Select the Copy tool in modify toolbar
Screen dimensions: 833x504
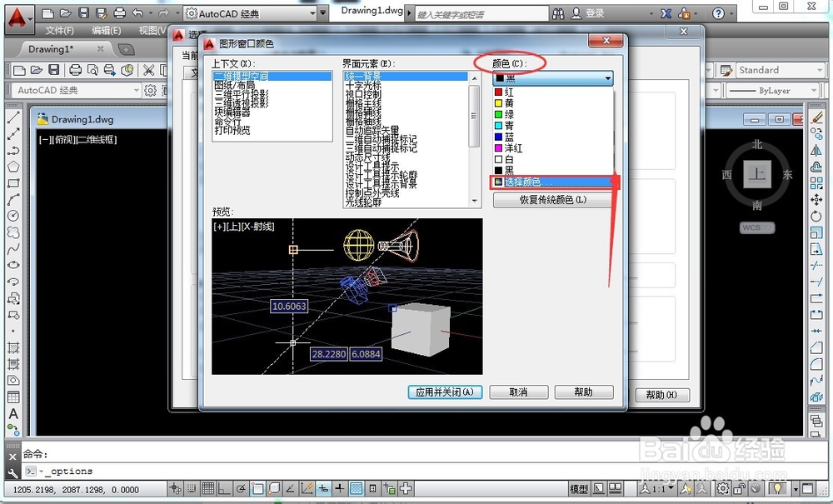point(816,134)
